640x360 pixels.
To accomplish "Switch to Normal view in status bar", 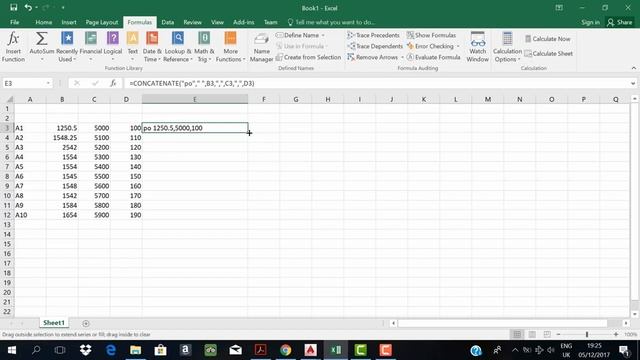I will point(517,334).
